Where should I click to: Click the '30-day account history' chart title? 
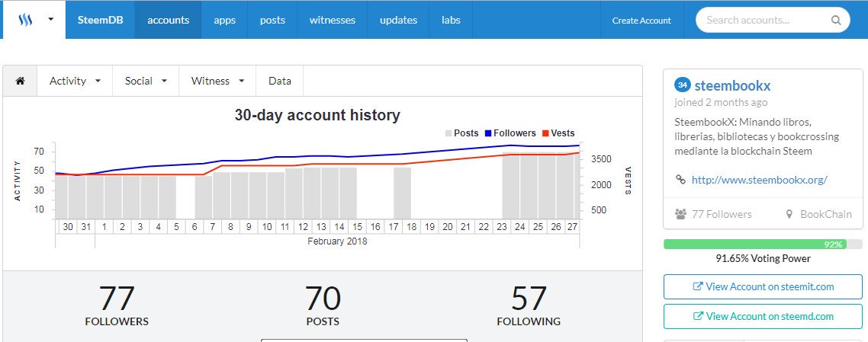click(x=317, y=115)
